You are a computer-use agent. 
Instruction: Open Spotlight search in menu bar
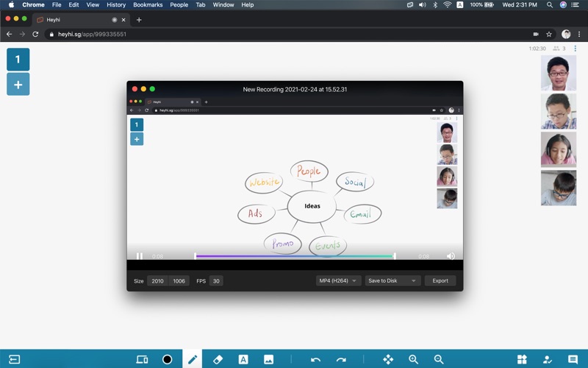pos(549,5)
